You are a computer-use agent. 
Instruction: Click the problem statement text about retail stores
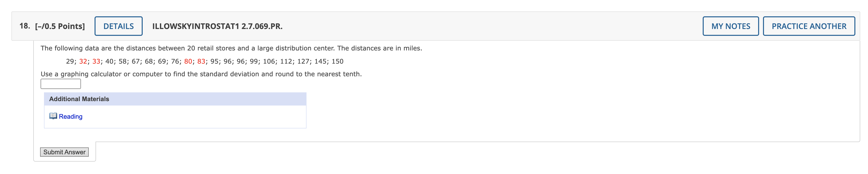tap(231, 48)
